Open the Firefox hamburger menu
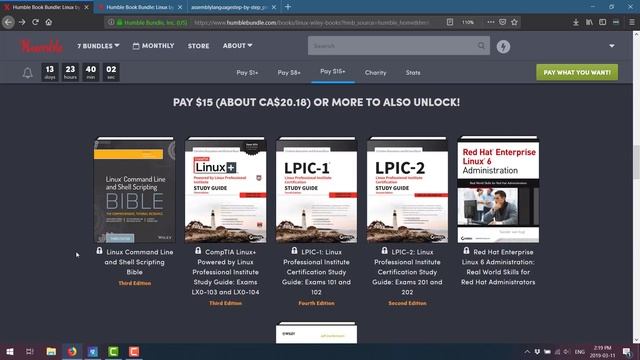The width and height of the screenshot is (640, 360). [631, 22]
